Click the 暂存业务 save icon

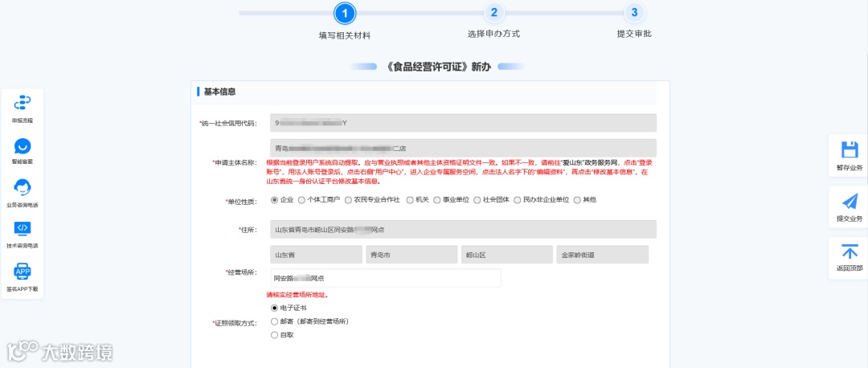click(850, 150)
